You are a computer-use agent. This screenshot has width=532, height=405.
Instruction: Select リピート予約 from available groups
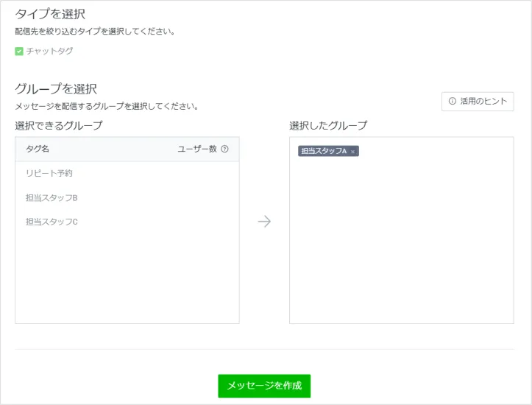point(49,174)
